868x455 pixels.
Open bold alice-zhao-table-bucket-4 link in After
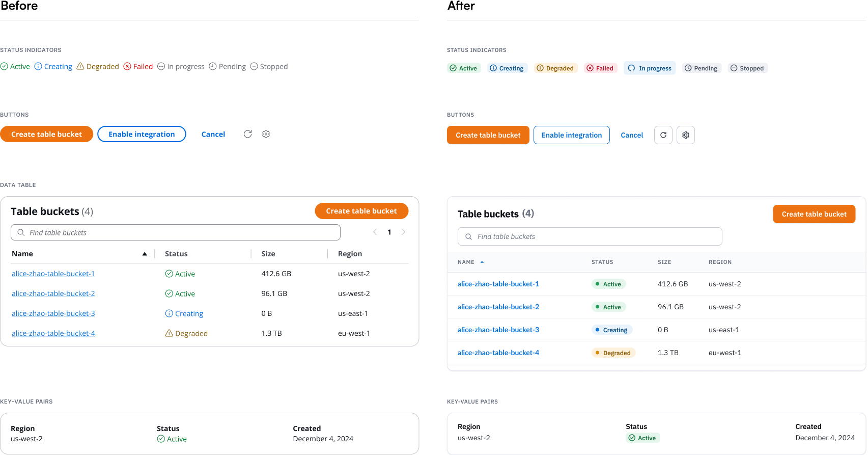point(498,353)
